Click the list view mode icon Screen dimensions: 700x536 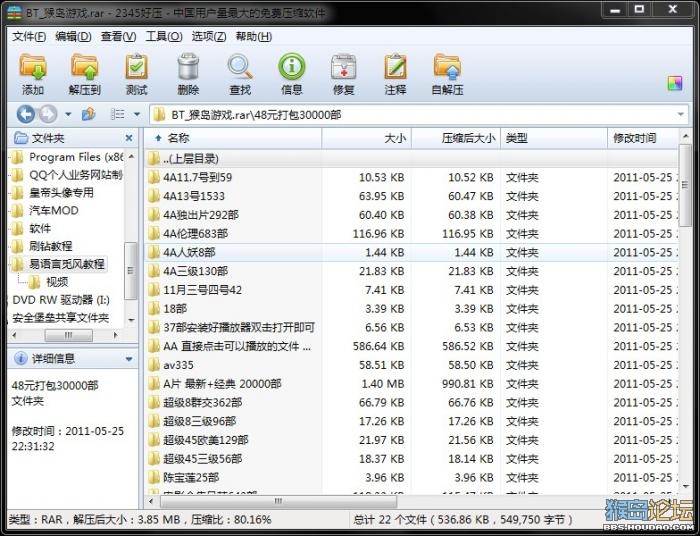(117, 114)
